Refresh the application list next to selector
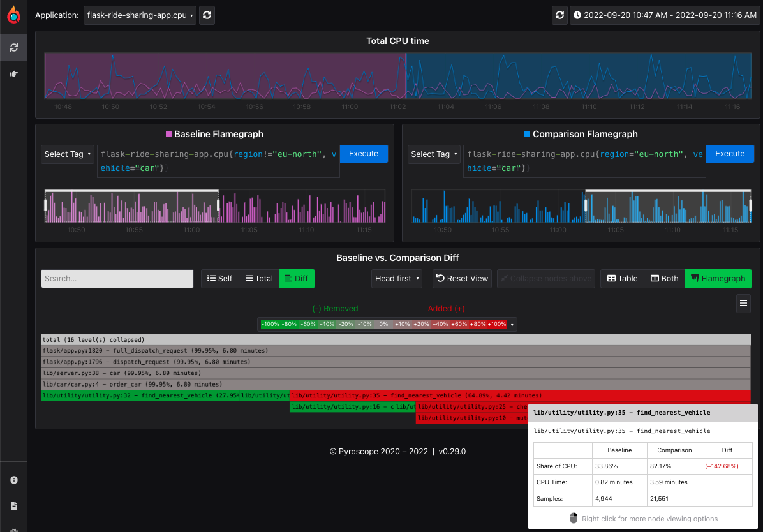 point(207,15)
